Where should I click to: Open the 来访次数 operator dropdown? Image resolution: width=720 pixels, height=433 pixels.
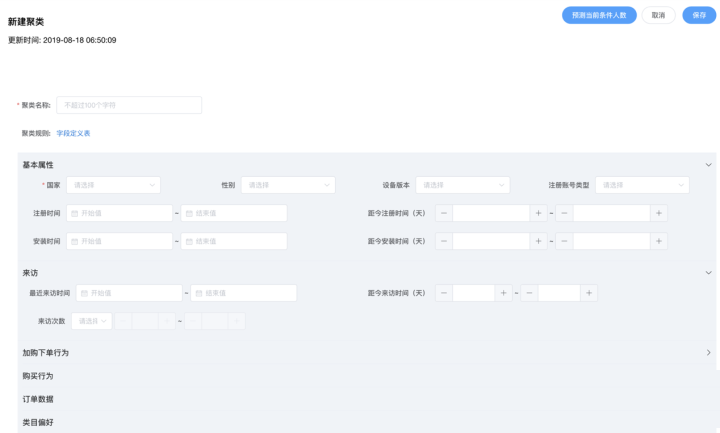click(x=91, y=321)
